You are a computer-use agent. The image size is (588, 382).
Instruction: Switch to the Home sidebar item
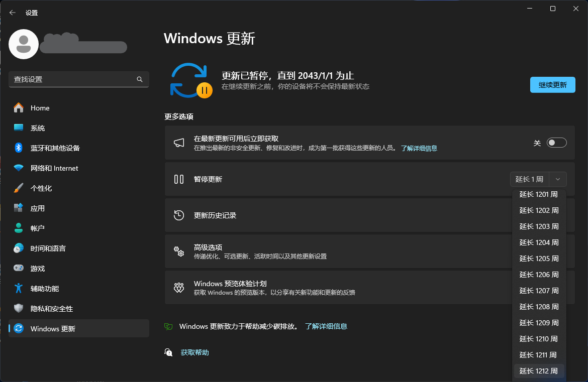pos(40,107)
